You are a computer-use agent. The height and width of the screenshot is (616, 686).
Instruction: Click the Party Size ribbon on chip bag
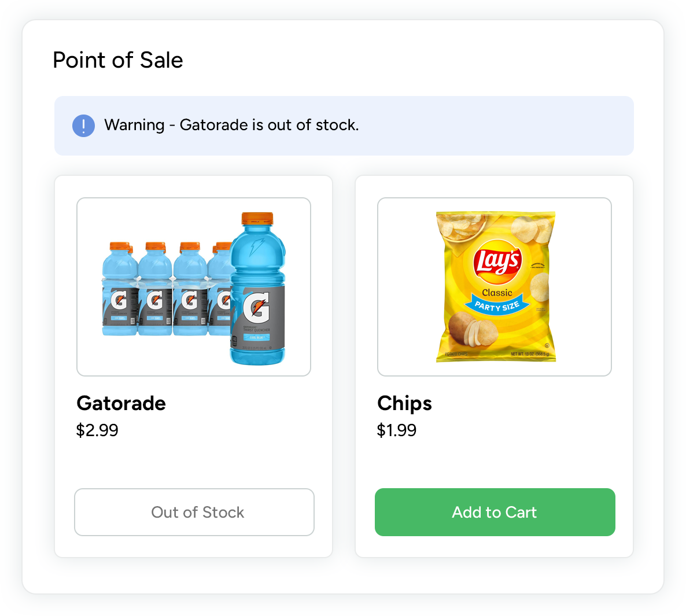tap(496, 305)
